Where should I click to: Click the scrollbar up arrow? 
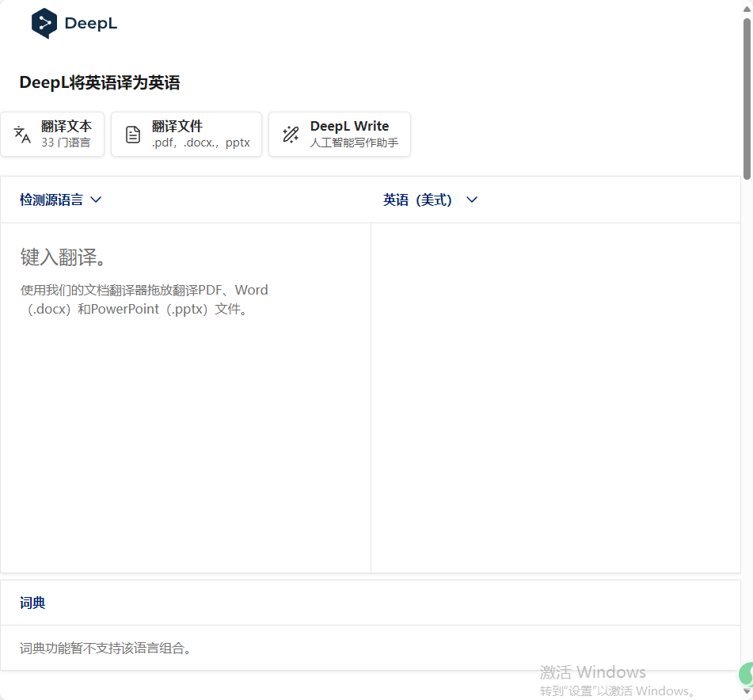pos(747,10)
